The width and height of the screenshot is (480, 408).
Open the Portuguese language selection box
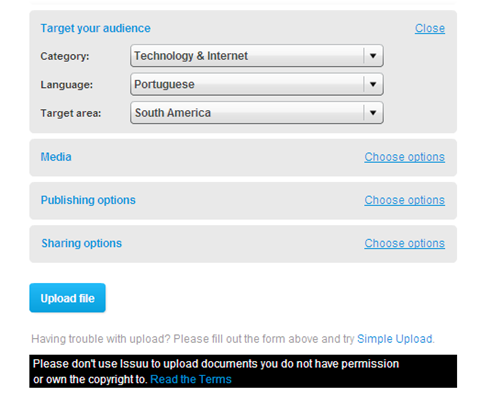[257, 84]
